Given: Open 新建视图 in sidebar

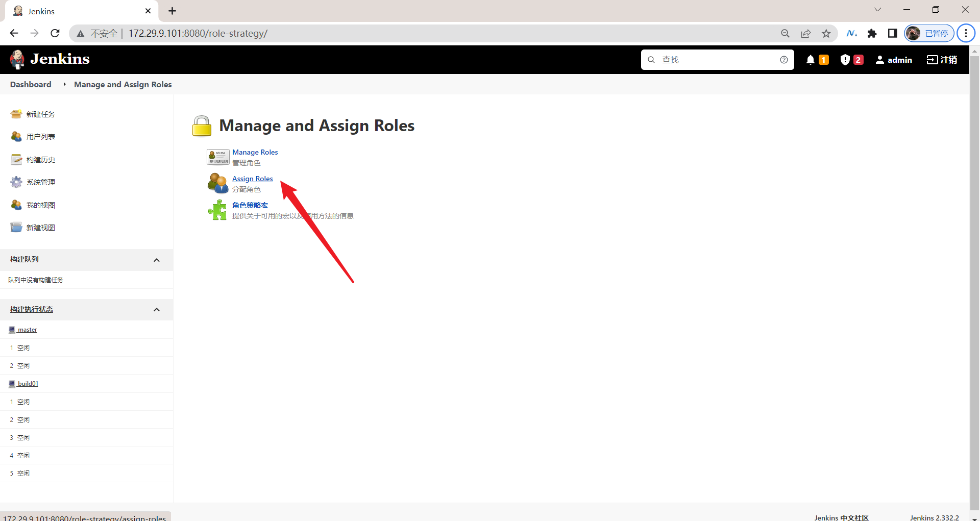Looking at the screenshot, I should point(41,228).
